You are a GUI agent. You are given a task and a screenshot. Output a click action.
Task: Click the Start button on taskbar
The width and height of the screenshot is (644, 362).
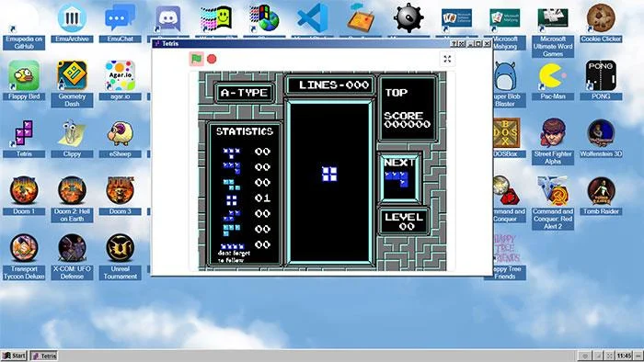(x=14, y=356)
